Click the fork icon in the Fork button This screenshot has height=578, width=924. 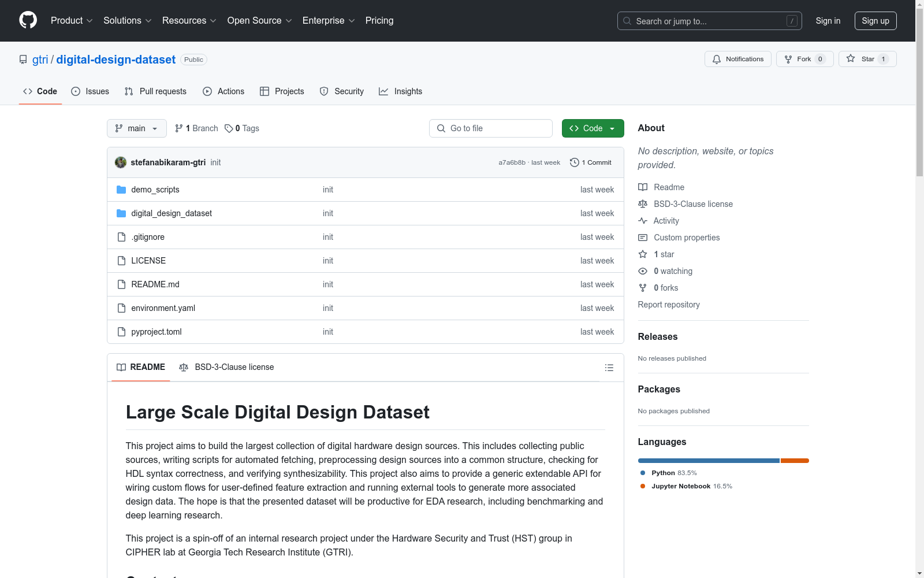[788, 59]
